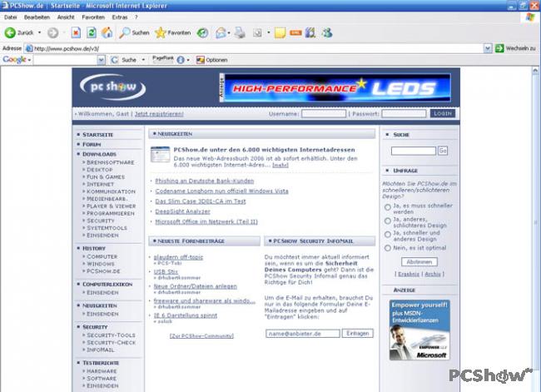
Task: Click the Wechseln zu green go arrow
Action: point(499,48)
